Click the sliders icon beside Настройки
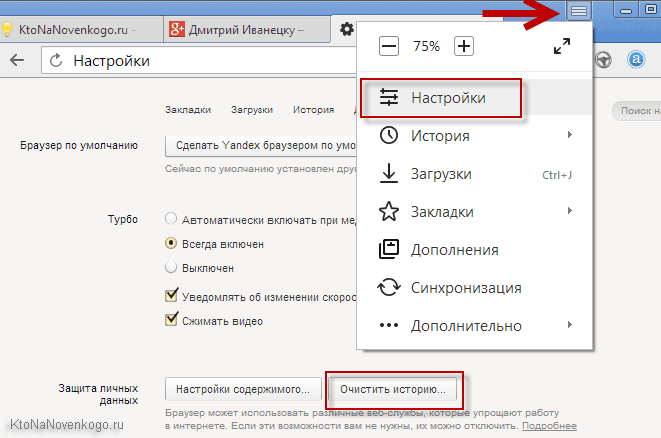Screen dimensions: 661x438 389,97
